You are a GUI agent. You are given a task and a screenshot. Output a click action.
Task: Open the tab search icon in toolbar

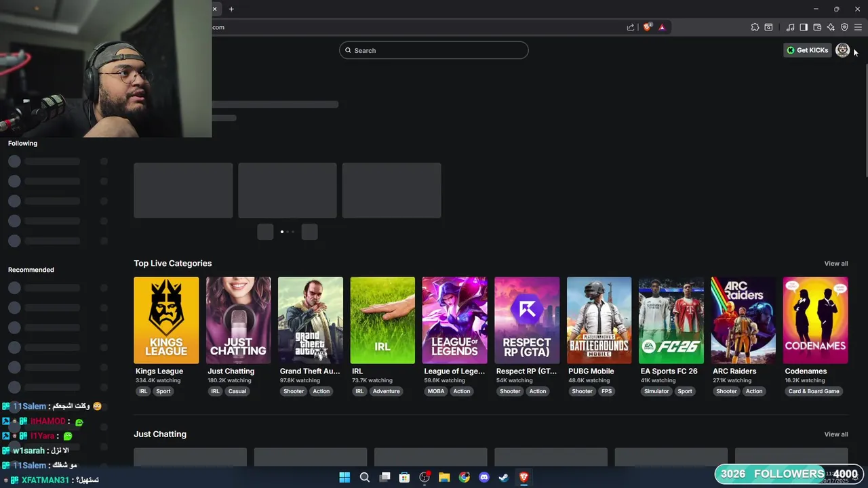[x=768, y=27]
